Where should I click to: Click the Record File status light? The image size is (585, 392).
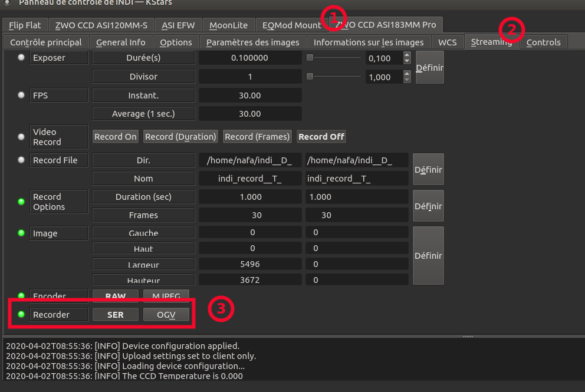(21, 160)
